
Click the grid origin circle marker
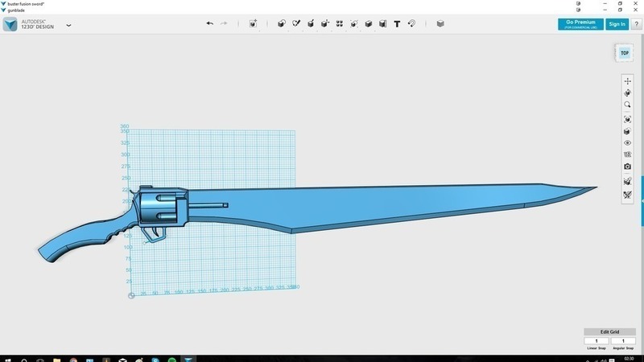(x=131, y=295)
